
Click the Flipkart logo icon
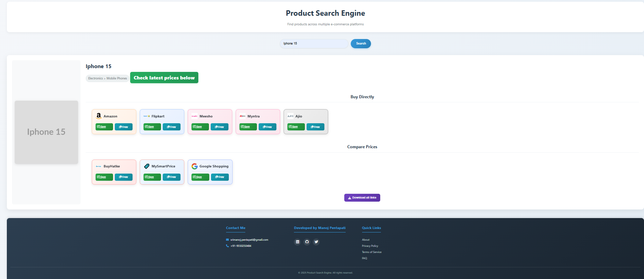click(x=147, y=116)
